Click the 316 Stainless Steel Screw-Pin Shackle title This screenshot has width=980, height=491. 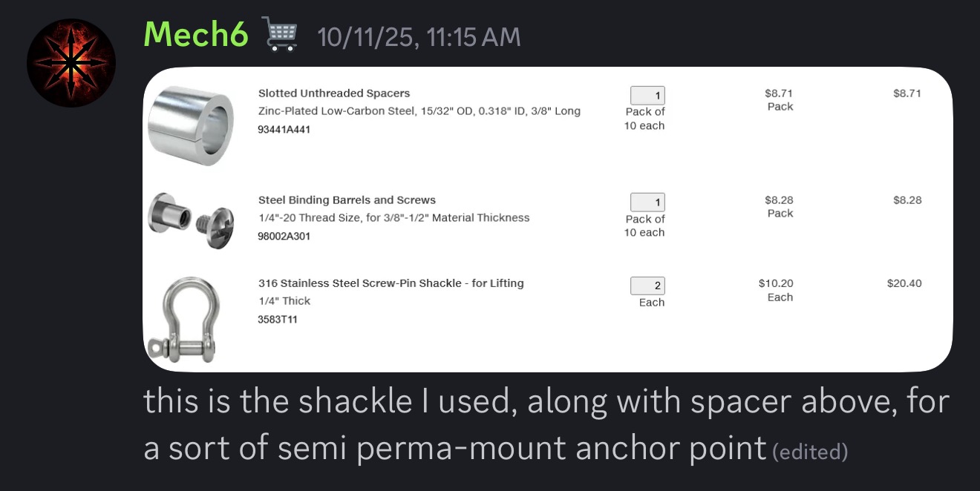click(391, 283)
